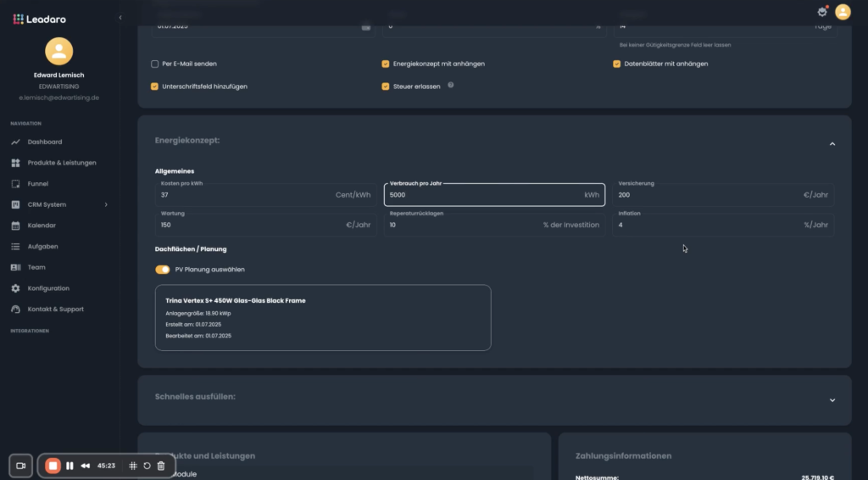Open Konfiguration in sidebar
The height and width of the screenshot is (480, 868).
click(48, 288)
